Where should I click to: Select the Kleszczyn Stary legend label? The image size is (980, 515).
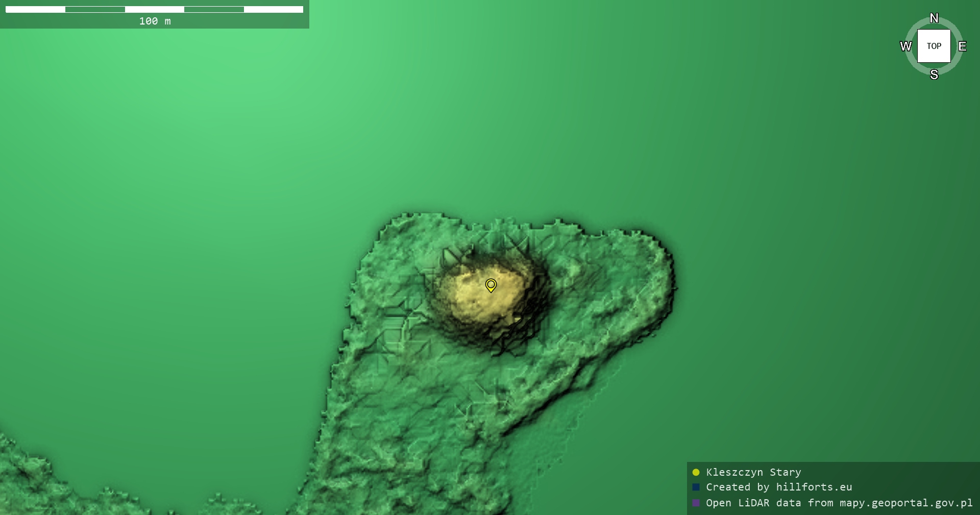753,472
